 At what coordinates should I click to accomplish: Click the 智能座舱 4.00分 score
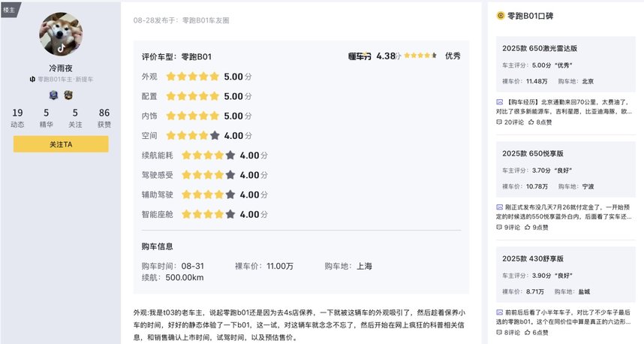[x=254, y=215]
